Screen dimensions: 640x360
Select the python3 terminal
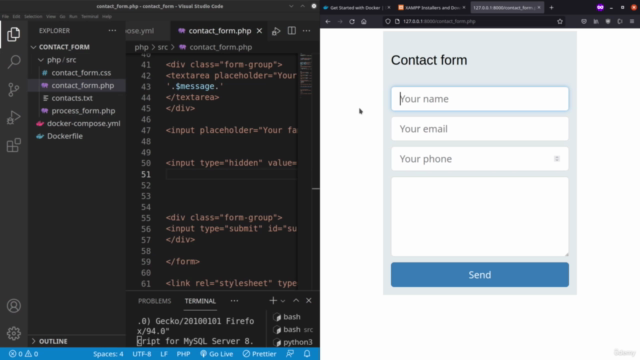[293, 342]
